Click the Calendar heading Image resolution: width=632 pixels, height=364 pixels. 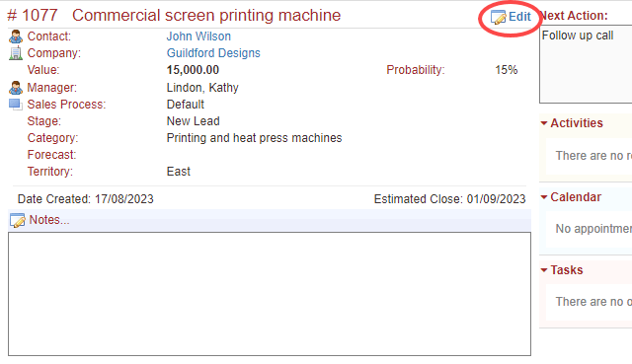576,197
